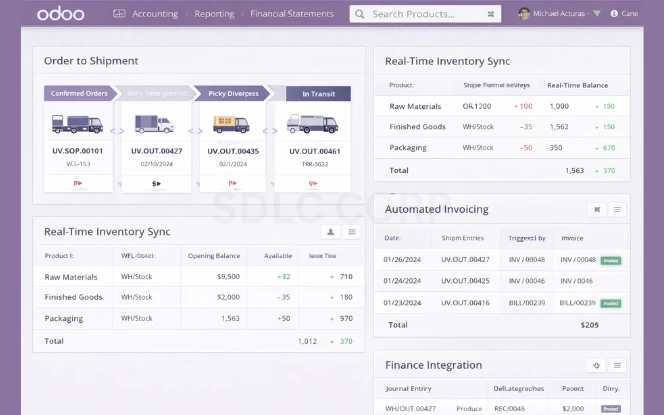Click the +32 available value
This screenshot has height=415, width=664.
tap(284, 277)
